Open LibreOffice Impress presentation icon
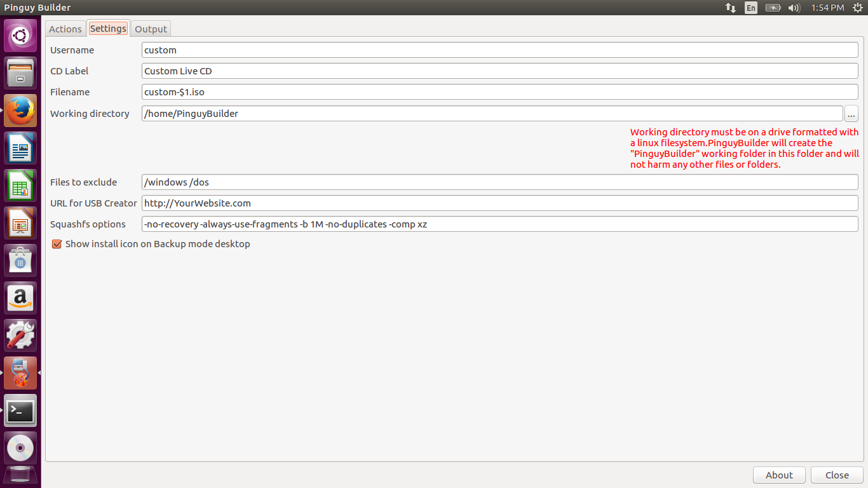The image size is (868, 488). point(20,223)
